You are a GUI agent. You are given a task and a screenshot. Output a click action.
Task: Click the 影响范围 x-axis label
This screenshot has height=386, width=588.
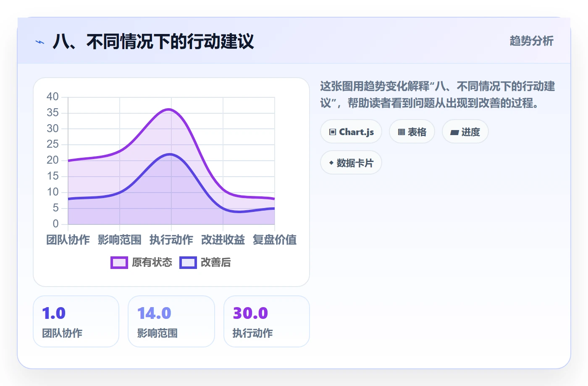pyautogui.click(x=120, y=240)
